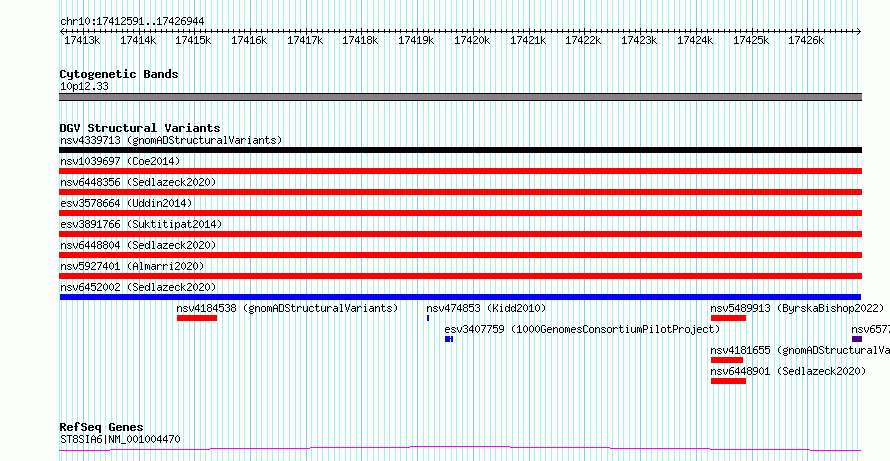This screenshot has width=890, height=461.
Task: Select the short red nsv4184538 bar
Action: [197, 318]
